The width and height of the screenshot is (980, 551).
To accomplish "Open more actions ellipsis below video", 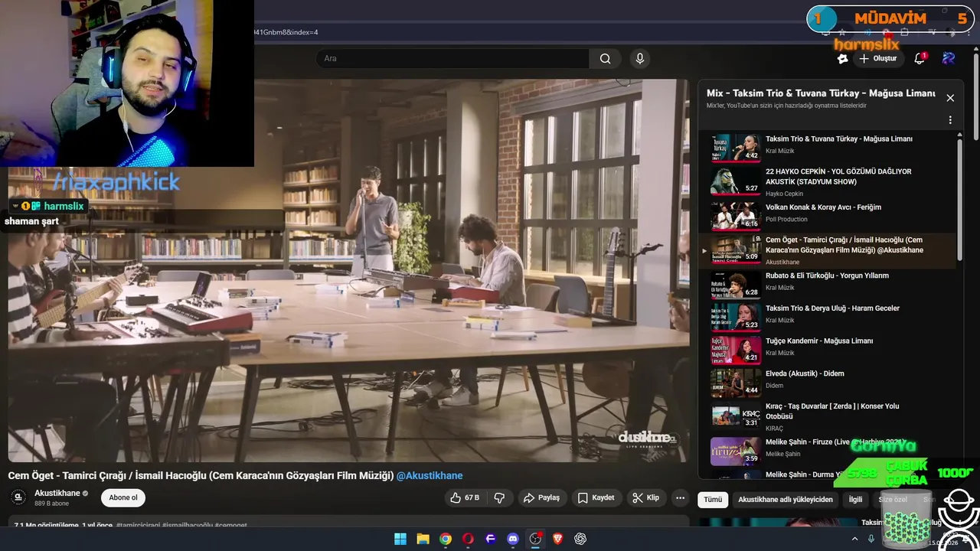I will tap(680, 497).
